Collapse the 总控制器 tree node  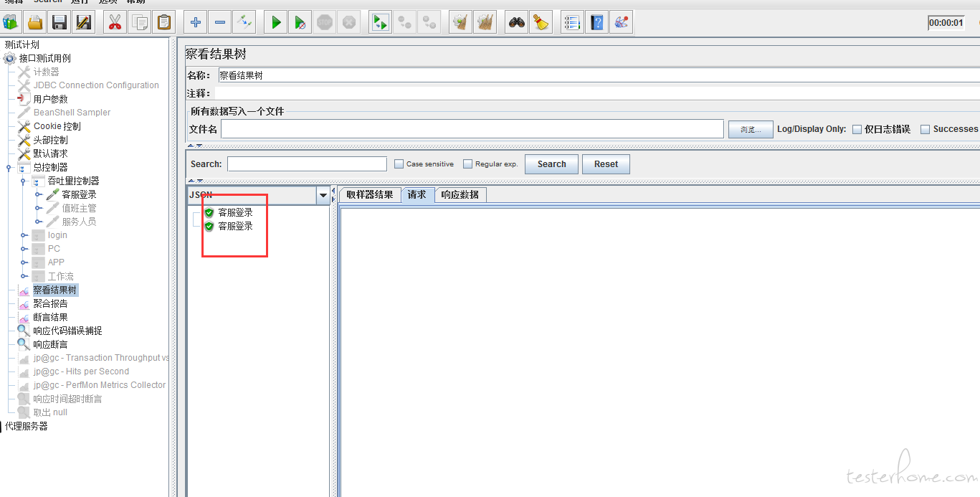[9, 167]
